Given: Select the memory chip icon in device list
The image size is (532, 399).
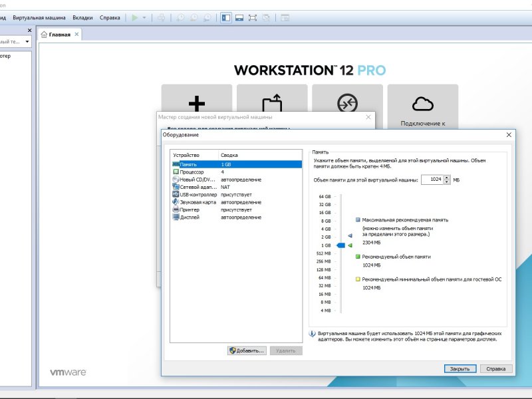Looking at the screenshot, I should click(x=176, y=164).
